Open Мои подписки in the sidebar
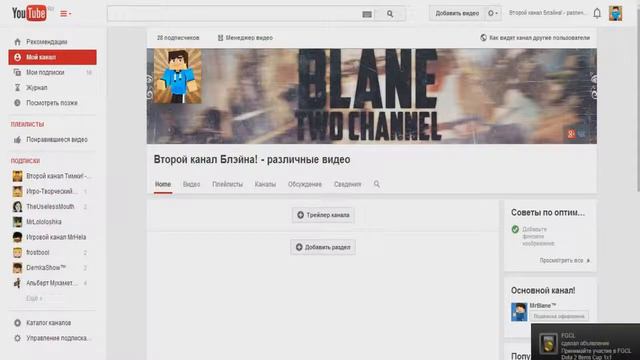 [x=52, y=72]
